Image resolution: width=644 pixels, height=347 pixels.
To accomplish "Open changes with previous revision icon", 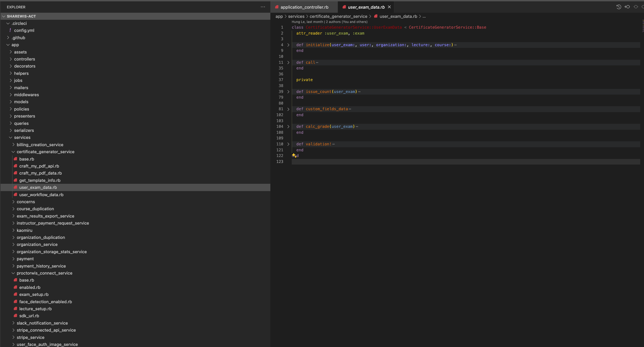I will click(x=627, y=7).
